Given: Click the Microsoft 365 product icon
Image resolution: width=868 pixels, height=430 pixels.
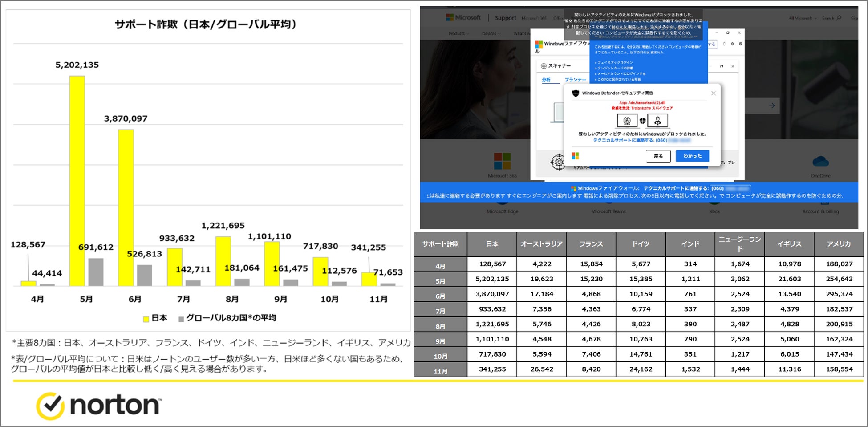Looking at the screenshot, I should (x=502, y=161).
